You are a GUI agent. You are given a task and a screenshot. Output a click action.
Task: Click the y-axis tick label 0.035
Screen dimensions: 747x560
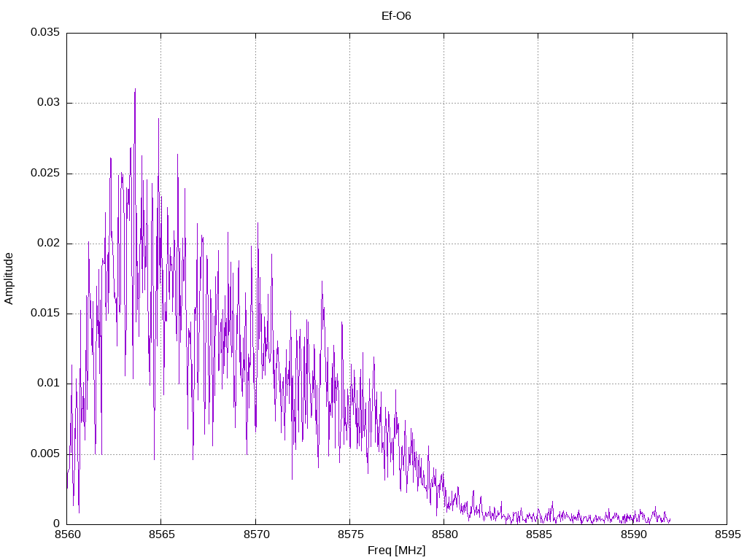[x=45, y=32]
